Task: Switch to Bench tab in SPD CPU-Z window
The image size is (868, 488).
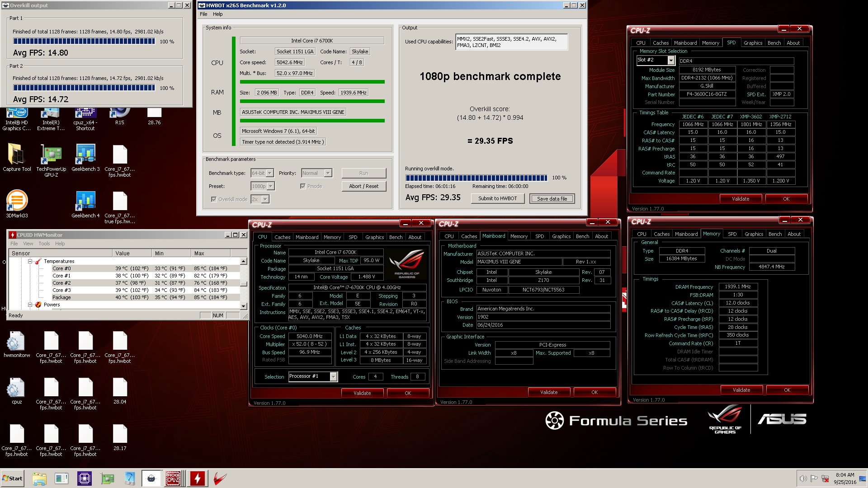Action: click(x=774, y=43)
